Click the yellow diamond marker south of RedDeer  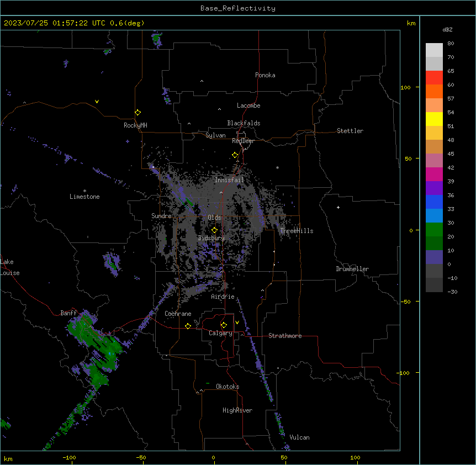[235, 155]
